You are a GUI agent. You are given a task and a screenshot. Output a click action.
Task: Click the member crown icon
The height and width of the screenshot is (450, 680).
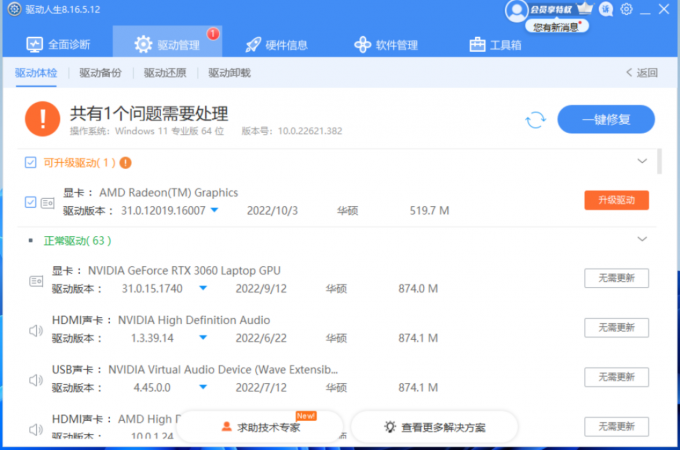585,8
